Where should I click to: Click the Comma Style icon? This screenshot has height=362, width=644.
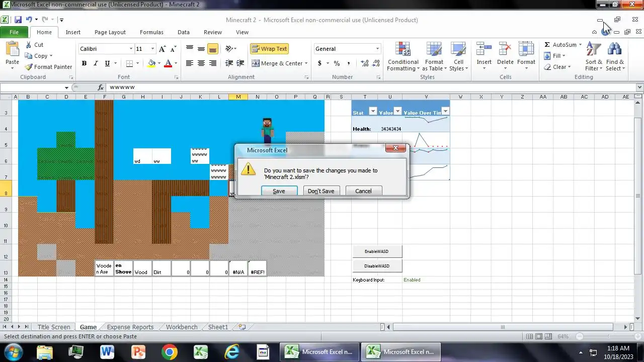point(349,63)
